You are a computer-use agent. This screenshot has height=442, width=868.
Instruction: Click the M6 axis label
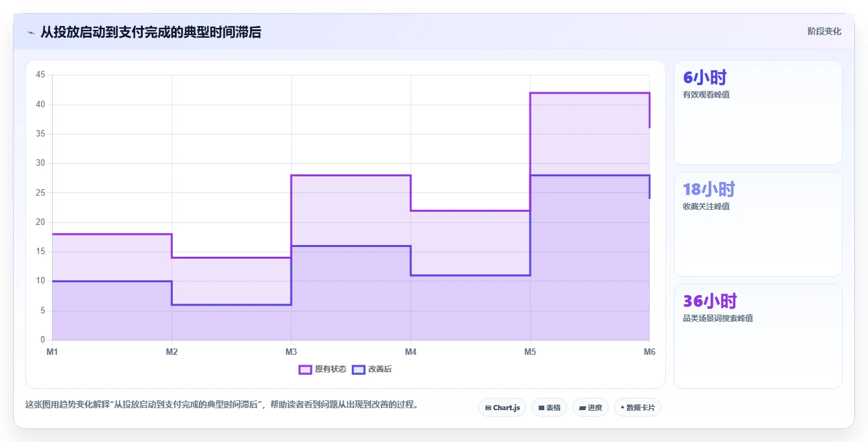[x=650, y=352]
